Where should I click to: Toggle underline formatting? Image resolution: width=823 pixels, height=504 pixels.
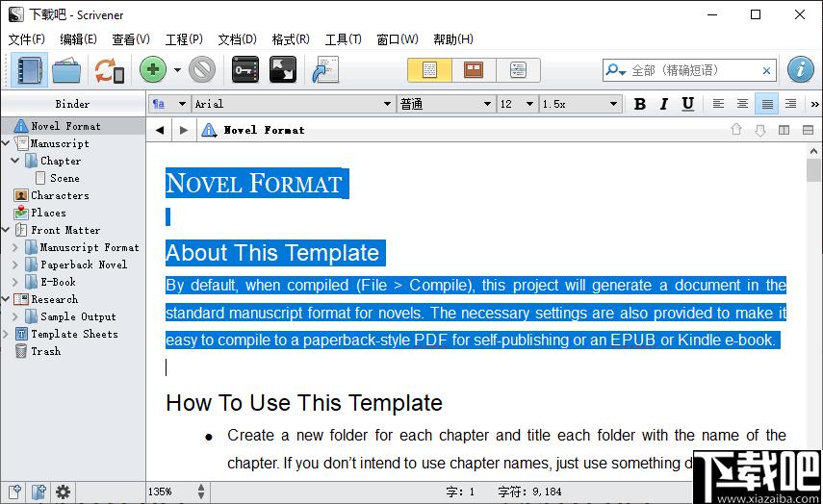[687, 104]
